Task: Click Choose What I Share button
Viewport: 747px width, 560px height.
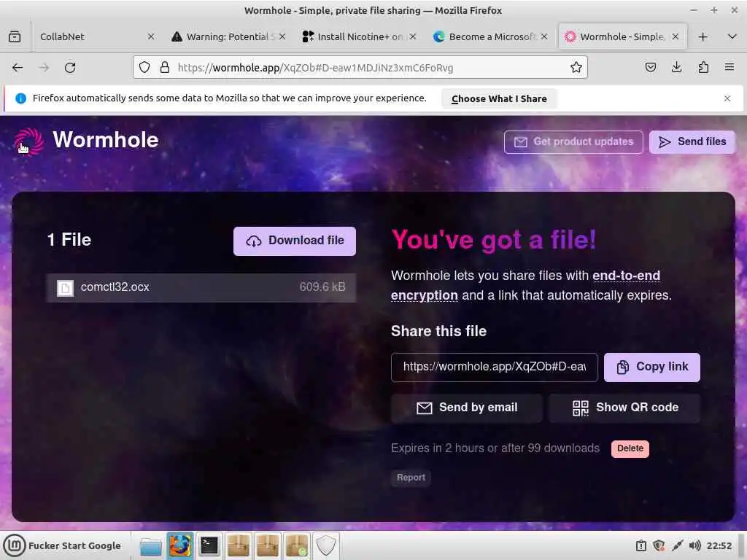Action: [499, 98]
